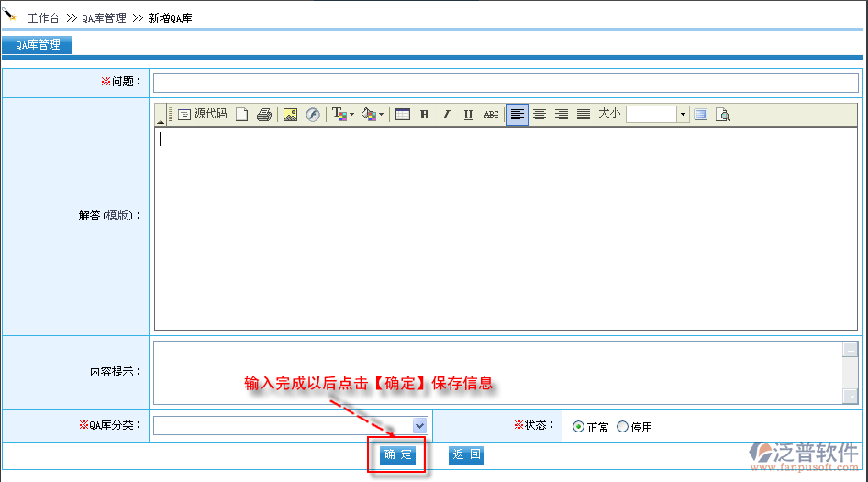Open the background color fill picker
Screen dimensions: 868x482
tap(372, 114)
